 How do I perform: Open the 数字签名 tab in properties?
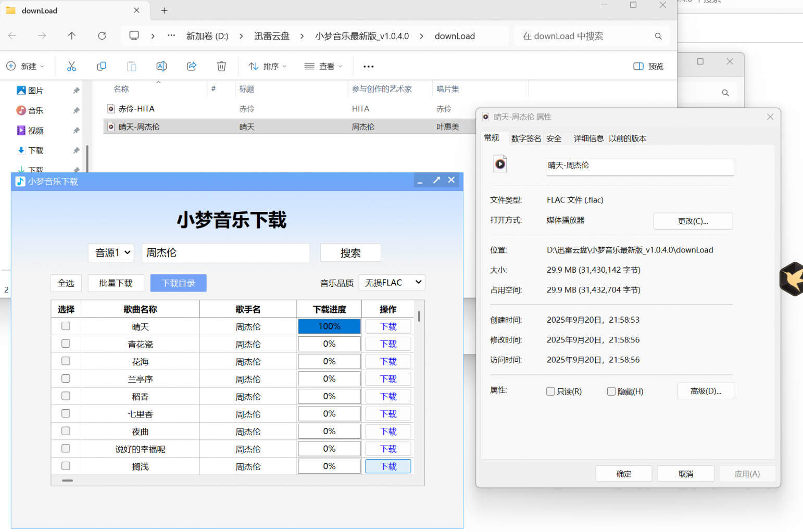pyautogui.click(x=526, y=138)
